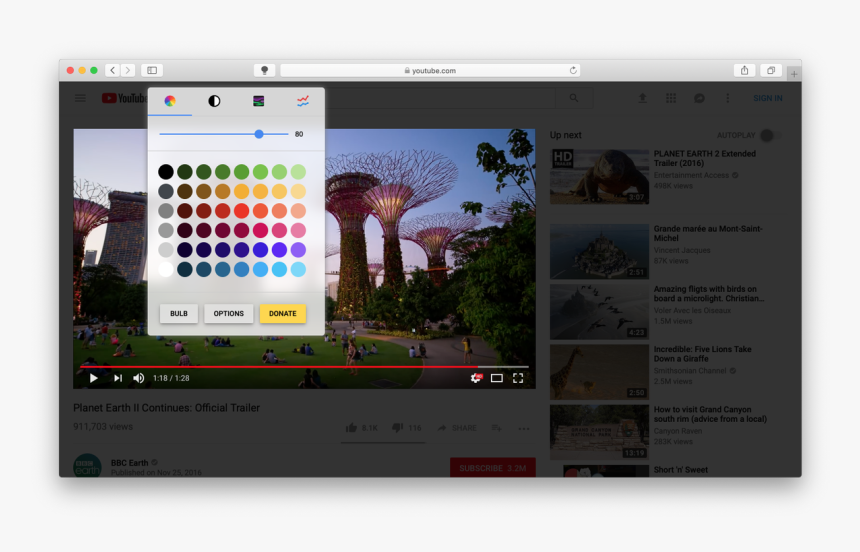860x552 pixels.
Task: Select the black color swatch
Action: pyautogui.click(x=166, y=172)
